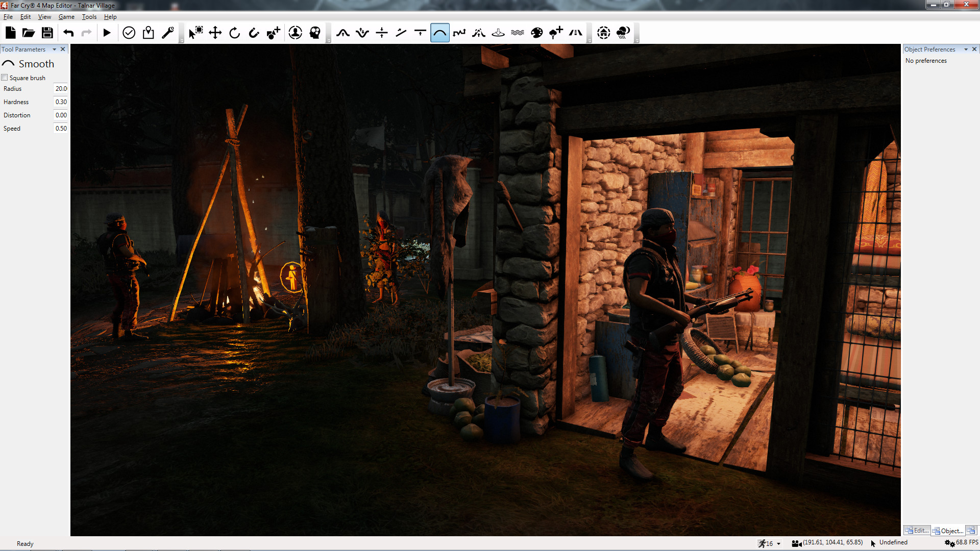Select the Move tool
The width and height of the screenshot is (980, 551).
pos(215,33)
